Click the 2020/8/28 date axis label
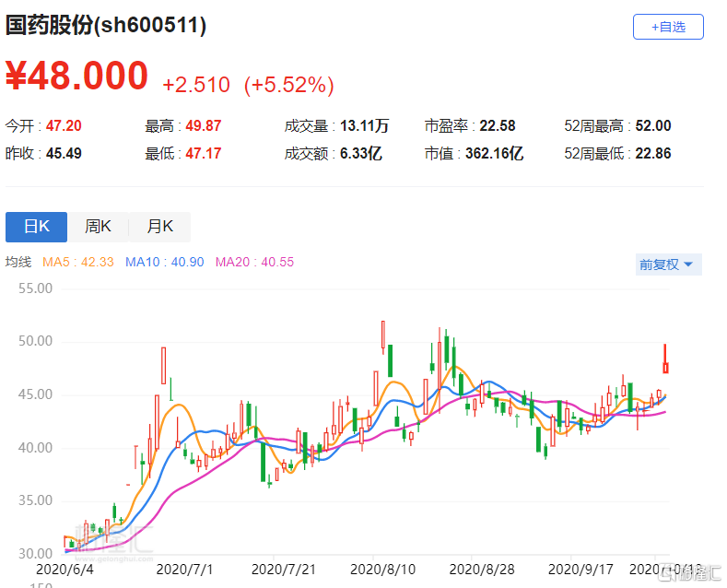The width and height of the screenshot is (727, 588). click(482, 570)
